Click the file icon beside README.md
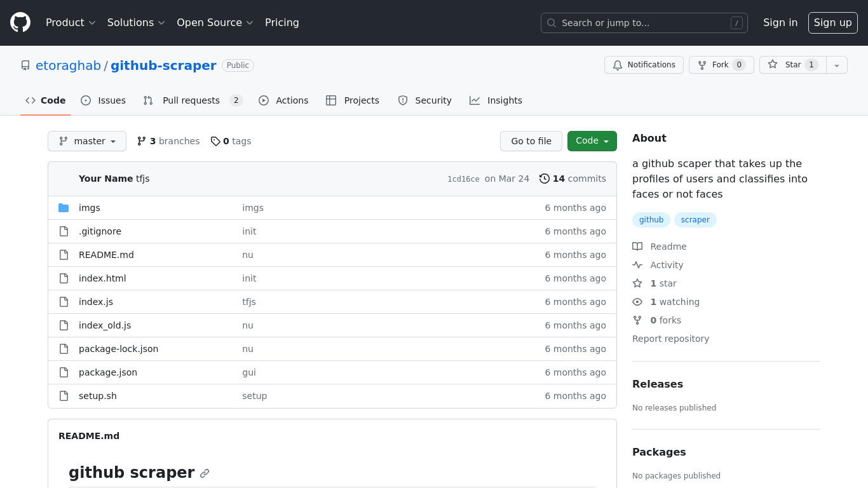The image size is (868, 488). 64,255
